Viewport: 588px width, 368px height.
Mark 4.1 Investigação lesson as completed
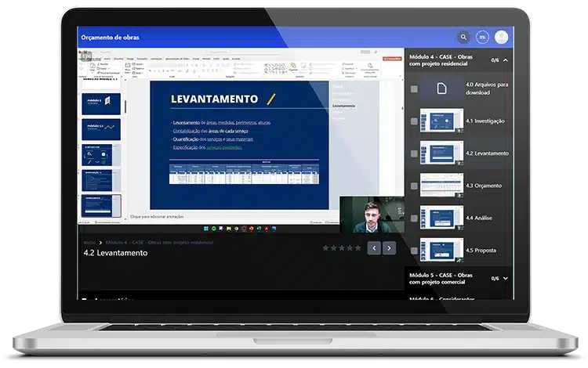[414, 121]
